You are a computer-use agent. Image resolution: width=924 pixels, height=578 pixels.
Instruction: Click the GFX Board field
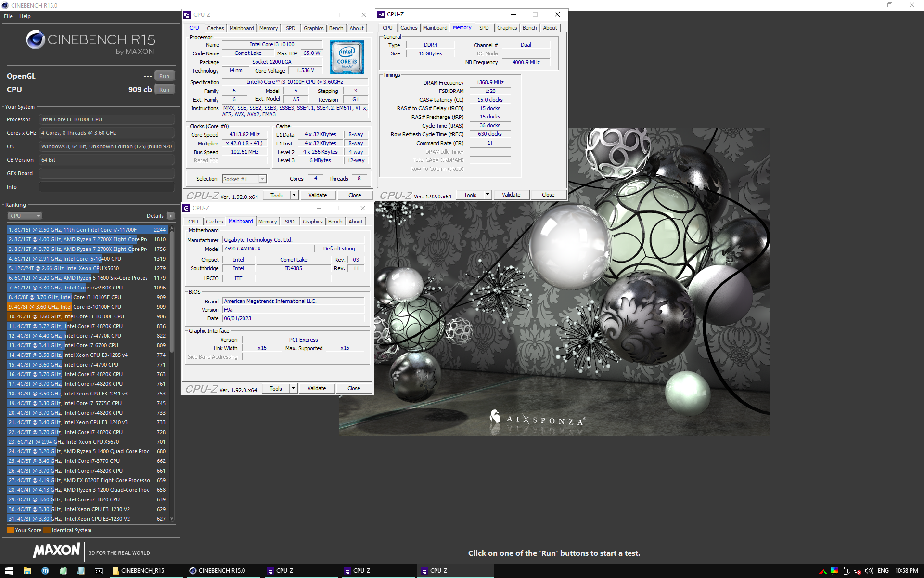point(107,173)
